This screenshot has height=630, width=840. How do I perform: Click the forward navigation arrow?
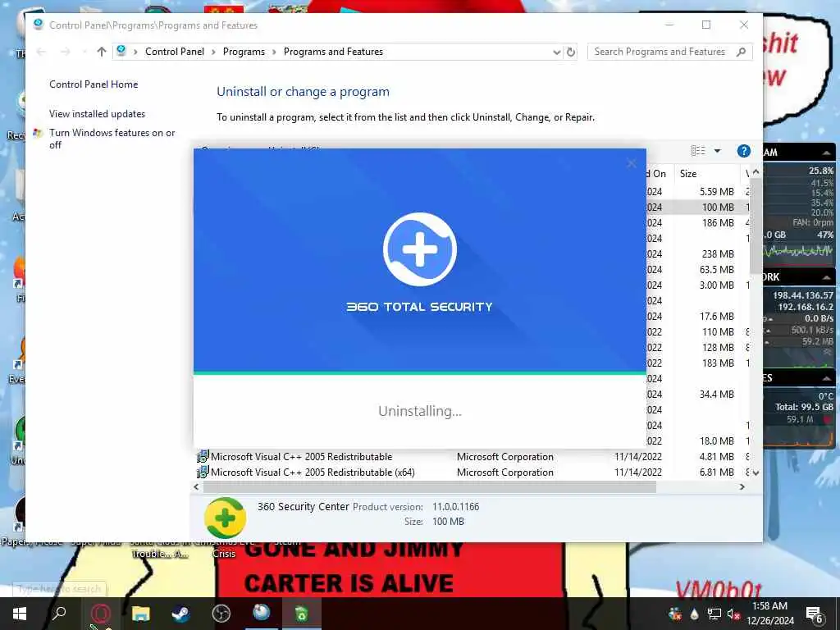point(65,52)
